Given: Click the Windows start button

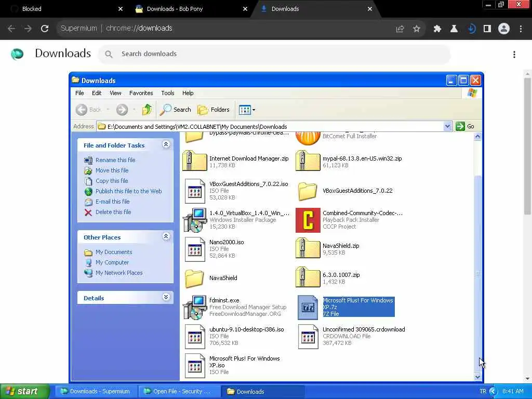Looking at the screenshot, I should (x=24, y=391).
